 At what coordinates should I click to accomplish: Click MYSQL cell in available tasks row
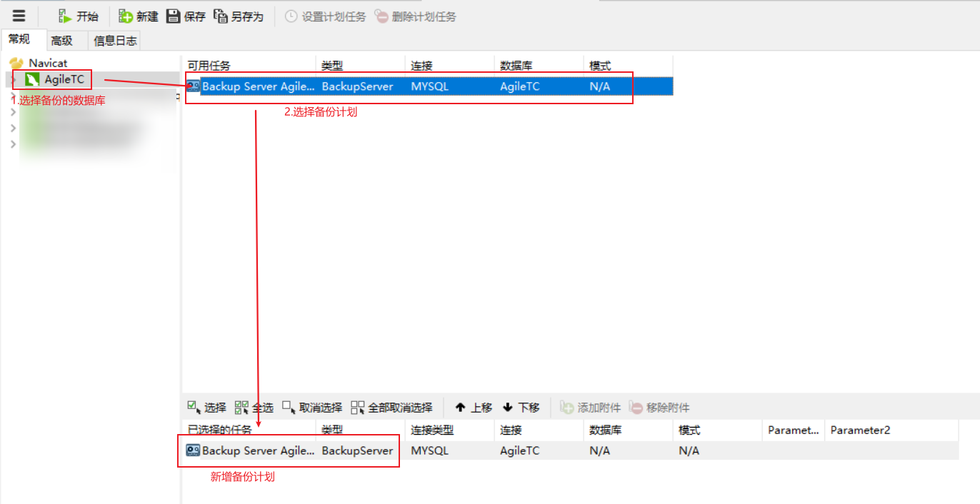pos(430,86)
